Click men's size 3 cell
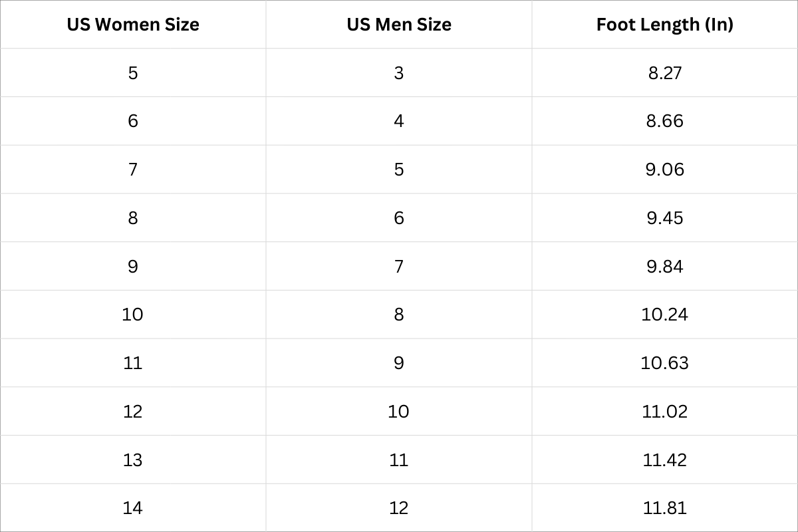Screen dimensions: 798x532 point(399,72)
